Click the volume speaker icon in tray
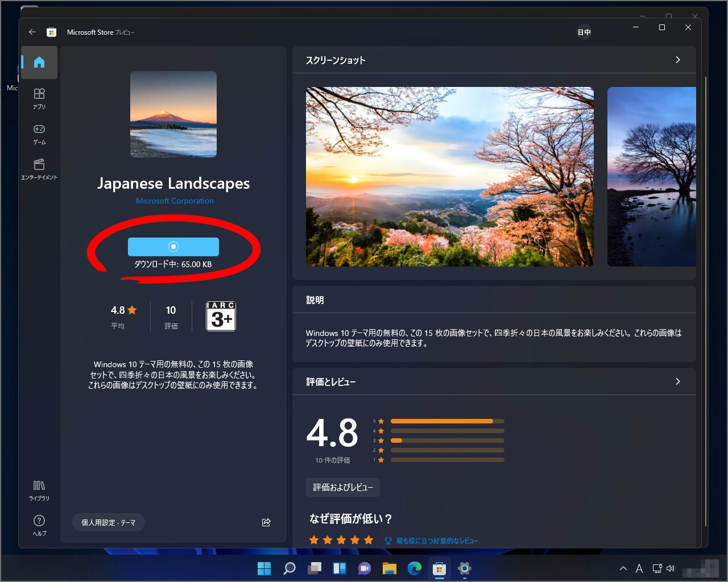The height and width of the screenshot is (582, 728). 671,568
